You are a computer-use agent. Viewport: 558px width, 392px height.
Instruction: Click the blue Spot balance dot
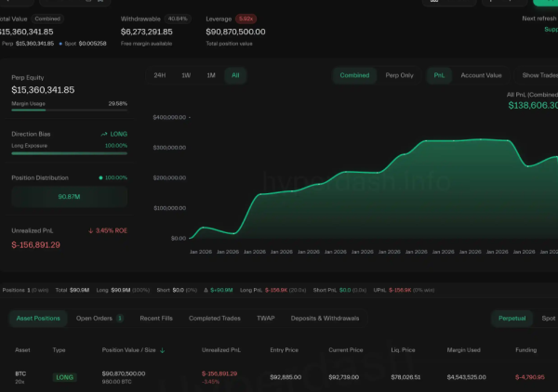(x=61, y=43)
